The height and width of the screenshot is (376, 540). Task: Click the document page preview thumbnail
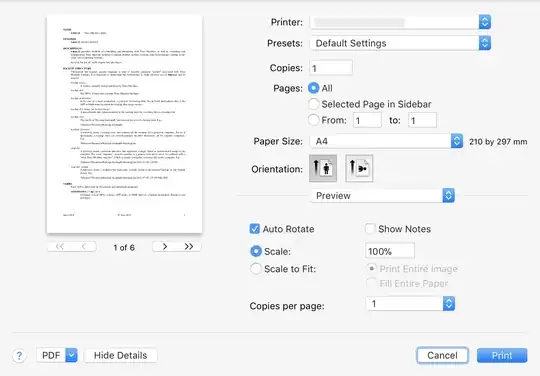tap(124, 124)
